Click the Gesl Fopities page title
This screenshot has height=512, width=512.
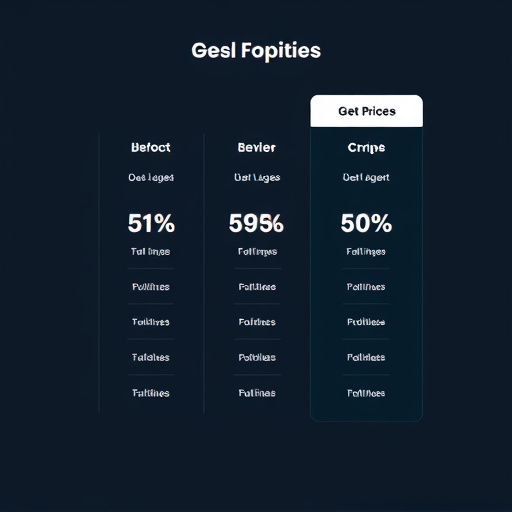(256, 51)
